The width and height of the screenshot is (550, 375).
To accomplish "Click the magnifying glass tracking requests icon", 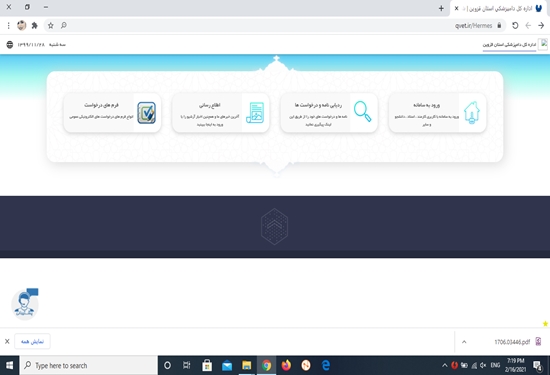I will point(362,112).
